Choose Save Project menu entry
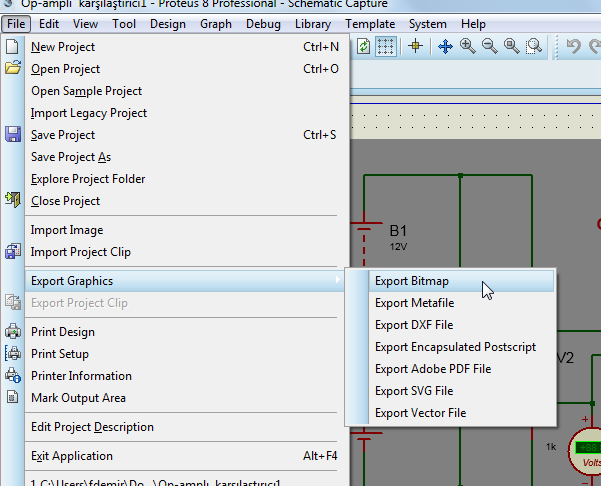 pos(187,135)
